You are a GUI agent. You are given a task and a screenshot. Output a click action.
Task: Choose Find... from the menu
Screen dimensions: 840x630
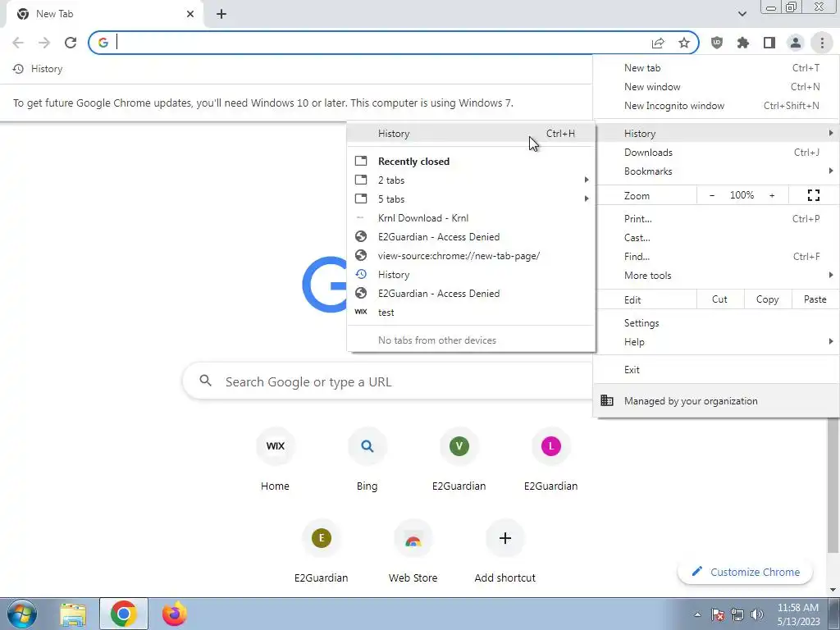point(716,256)
